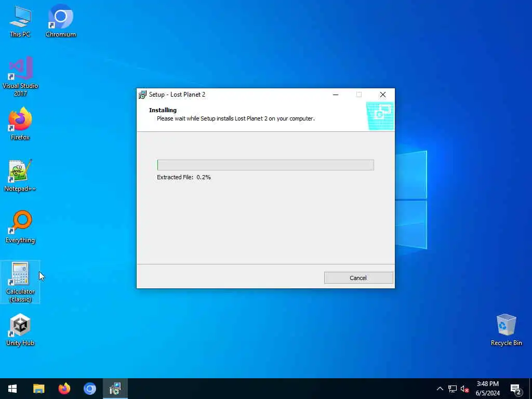Image resolution: width=532 pixels, height=399 pixels.
Task: Minimize the Setup - Lost Planet 2 window
Action: [336, 95]
